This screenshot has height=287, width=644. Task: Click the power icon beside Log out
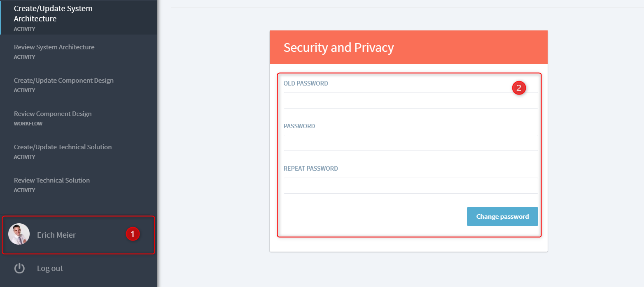click(x=19, y=268)
